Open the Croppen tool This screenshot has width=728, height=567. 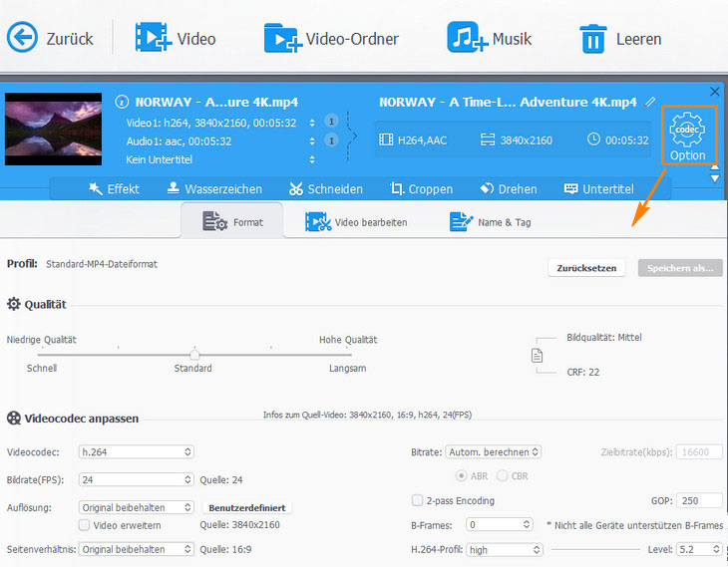click(x=421, y=188)
